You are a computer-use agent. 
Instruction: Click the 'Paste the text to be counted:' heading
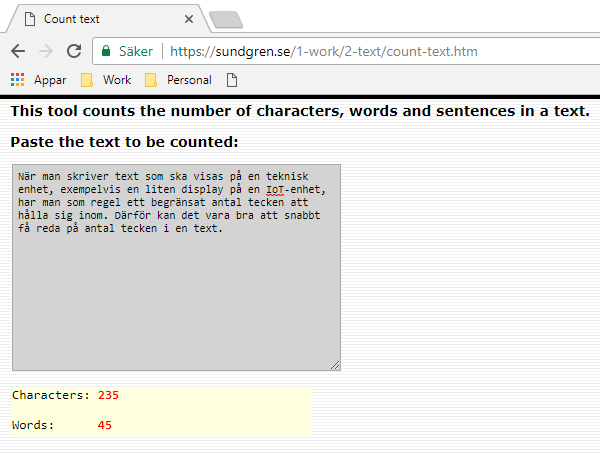(124, 142)
